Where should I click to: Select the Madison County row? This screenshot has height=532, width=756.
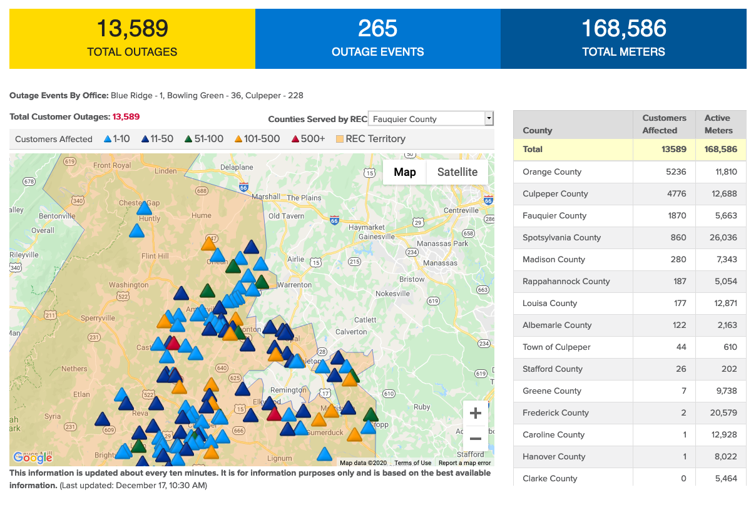click(630, 259)
